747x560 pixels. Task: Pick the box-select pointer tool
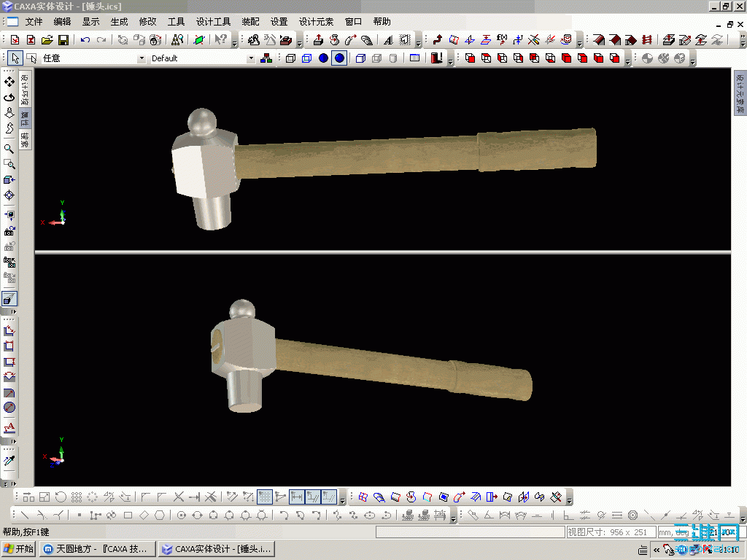31,58
